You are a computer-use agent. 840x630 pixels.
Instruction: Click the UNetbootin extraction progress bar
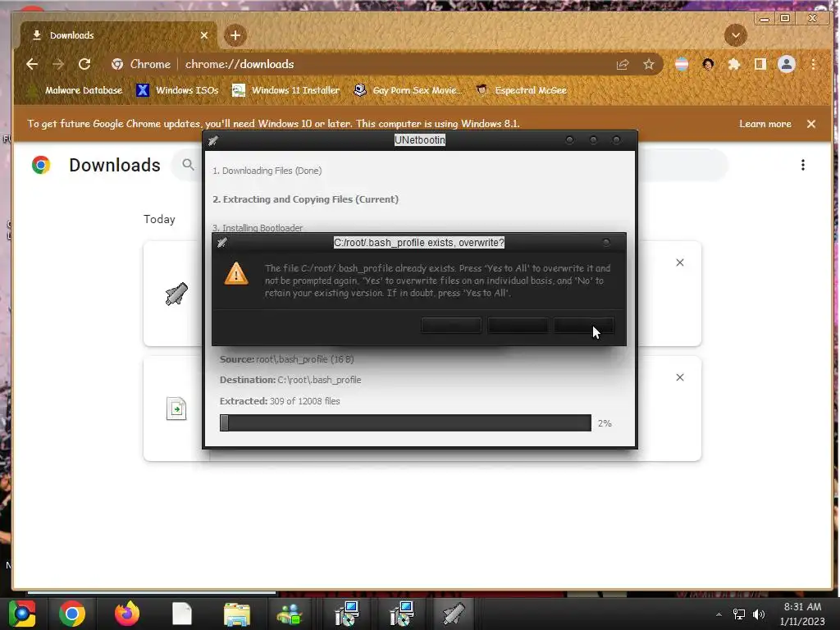pos(405,422)
